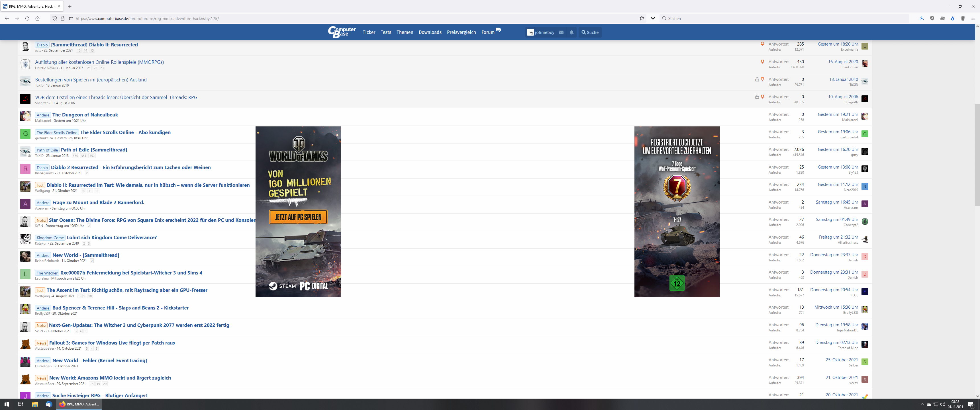
Task: Click the browser home button
Action: point(37,18)
